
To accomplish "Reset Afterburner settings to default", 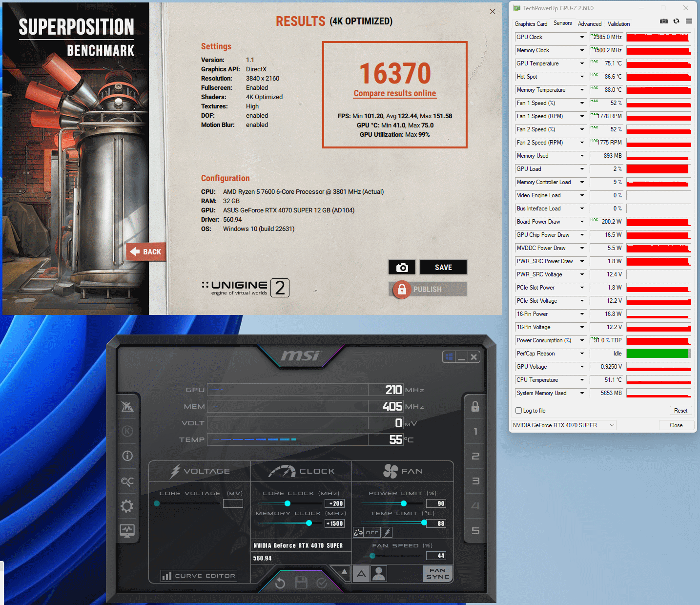I will pyautogui.click(x=280, y=583).
